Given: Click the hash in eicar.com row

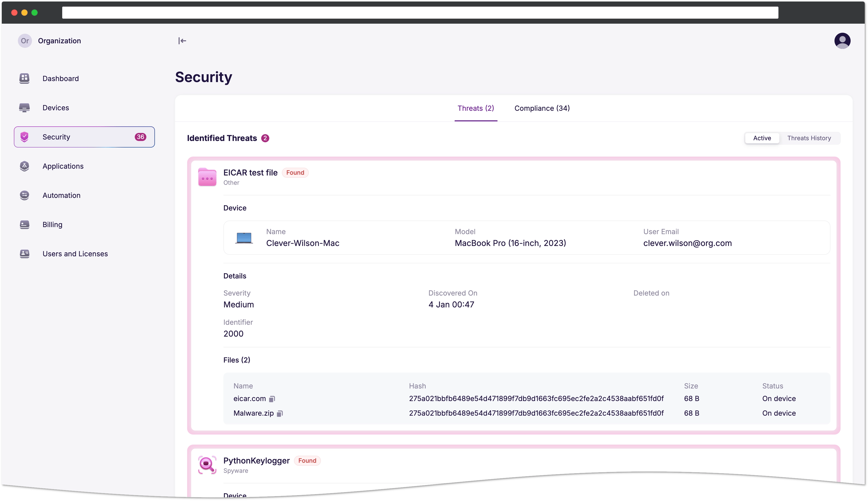Looking at the screenshot, I should tap(536, 399).
